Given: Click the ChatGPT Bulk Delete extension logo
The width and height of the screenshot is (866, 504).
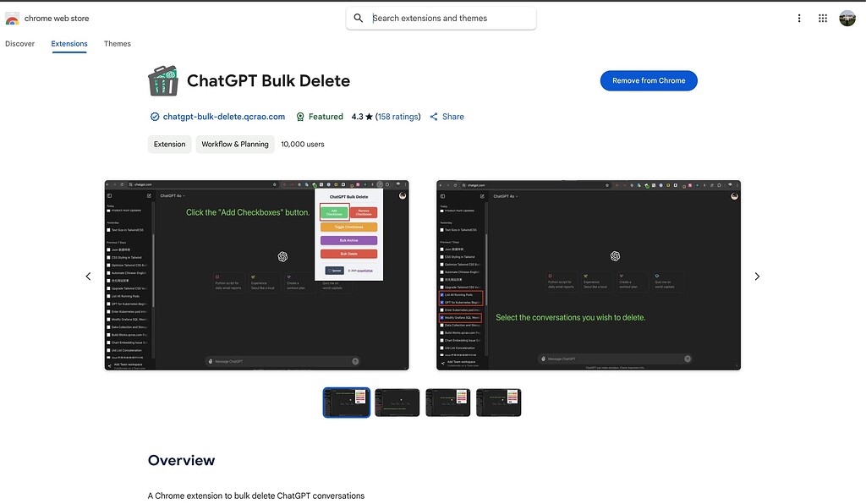Looking at the screenshot, I should pos(162,79).
